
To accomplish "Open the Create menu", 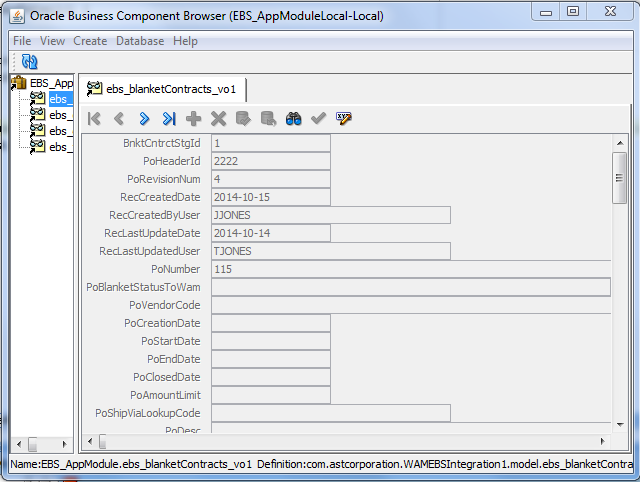I will point(90,41).
